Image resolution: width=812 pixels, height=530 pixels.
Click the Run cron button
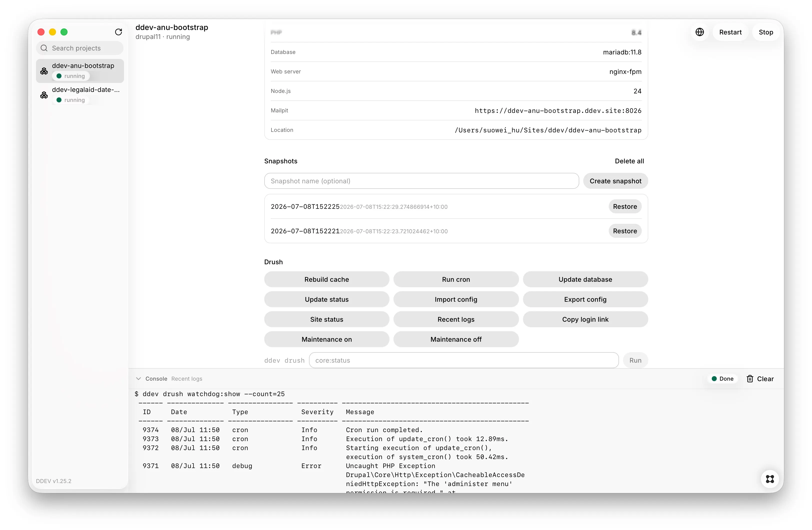(456, 279)
